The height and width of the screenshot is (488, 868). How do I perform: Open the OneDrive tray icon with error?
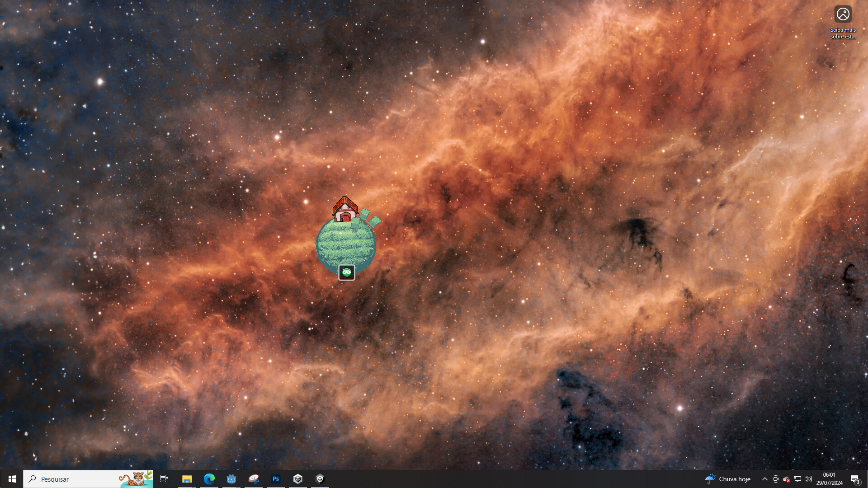[x=787, y=479]
